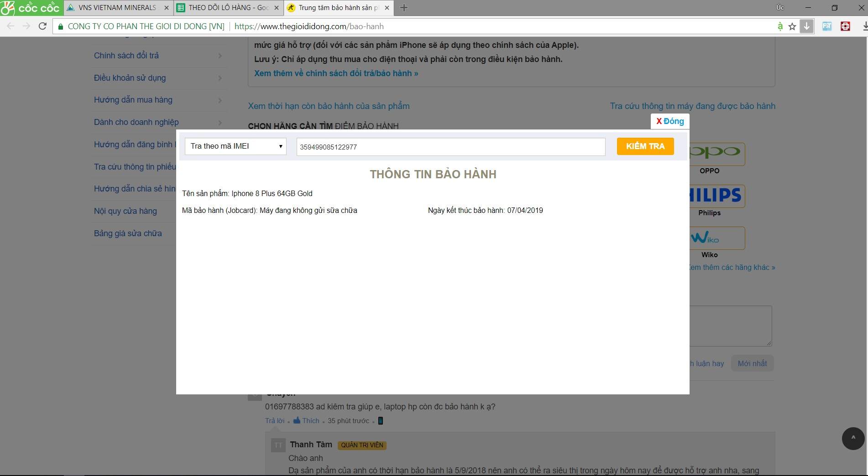
Task: Click the green padlock security icon
Action: 60,26
